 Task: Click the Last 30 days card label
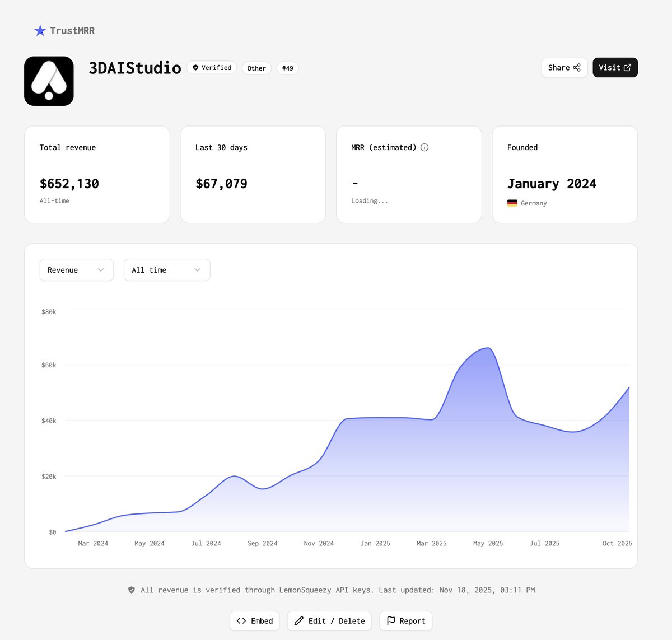(221, 148)
